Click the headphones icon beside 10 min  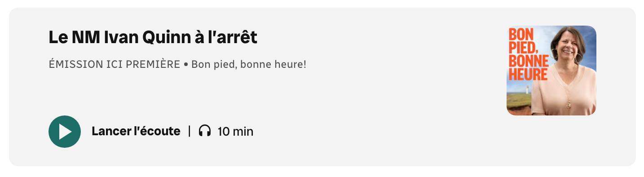[205, 131]
